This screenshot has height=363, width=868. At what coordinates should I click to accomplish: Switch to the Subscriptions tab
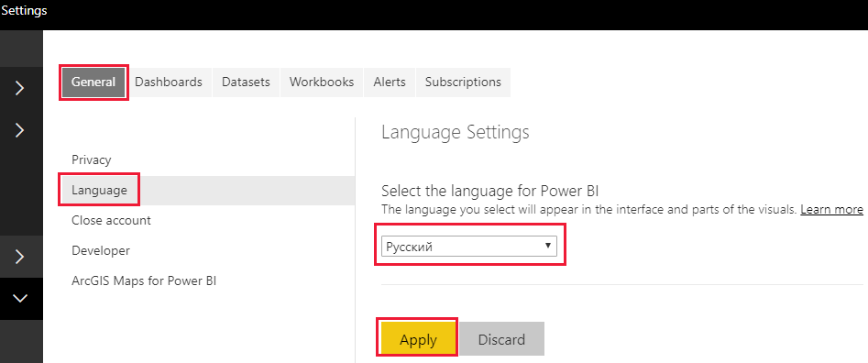point(463,82)
